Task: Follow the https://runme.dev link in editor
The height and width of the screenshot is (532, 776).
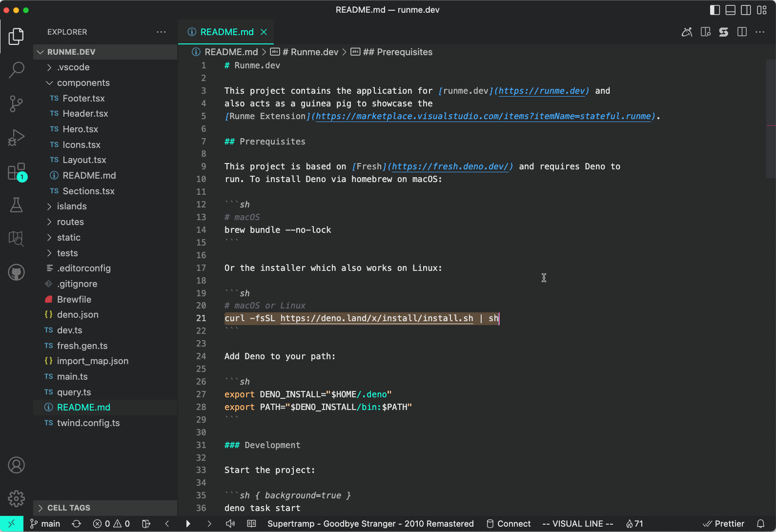Action: pyautogui.click(x=542, y=91)
